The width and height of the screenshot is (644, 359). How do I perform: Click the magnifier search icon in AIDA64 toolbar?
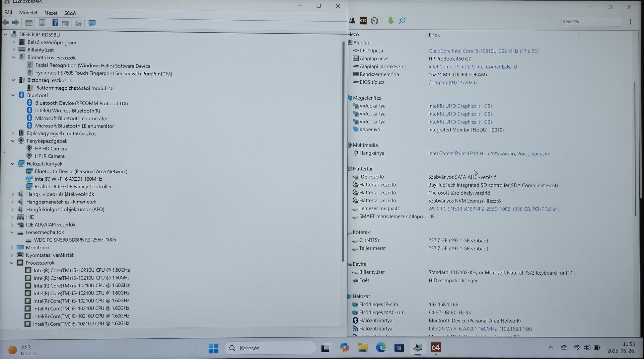(x=402, y=21)
